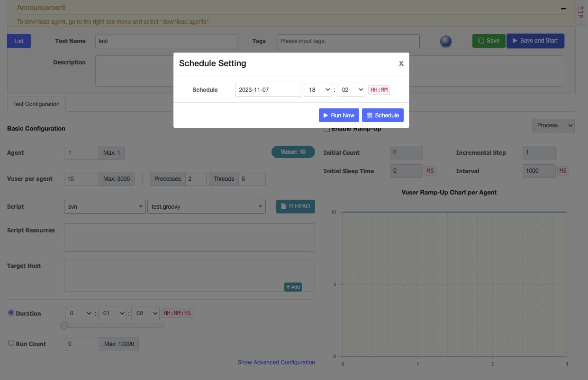The height and width of the screenshot is (380, 588).
Task: Open the duration hours dropdown
Action: pyautogui.click(x=79, y=313)
